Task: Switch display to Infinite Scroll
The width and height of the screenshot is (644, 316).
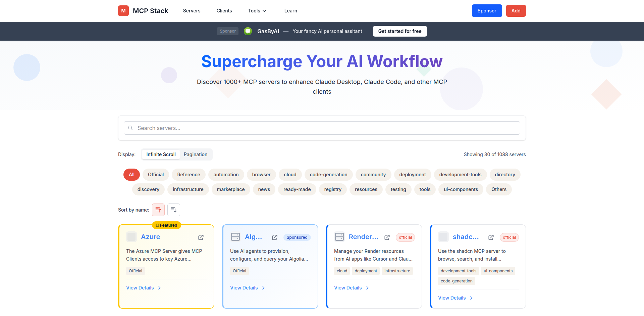Action: click(161, 154)
